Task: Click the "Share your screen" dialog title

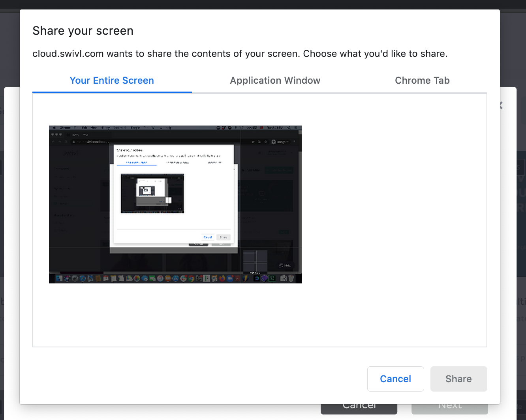Action: click(83, 31)
